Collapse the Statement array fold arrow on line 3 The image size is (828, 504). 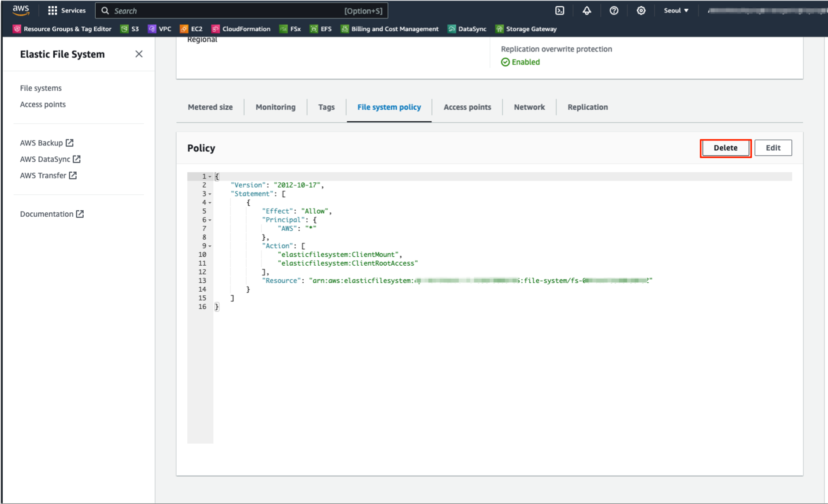[x=210, y=194]
